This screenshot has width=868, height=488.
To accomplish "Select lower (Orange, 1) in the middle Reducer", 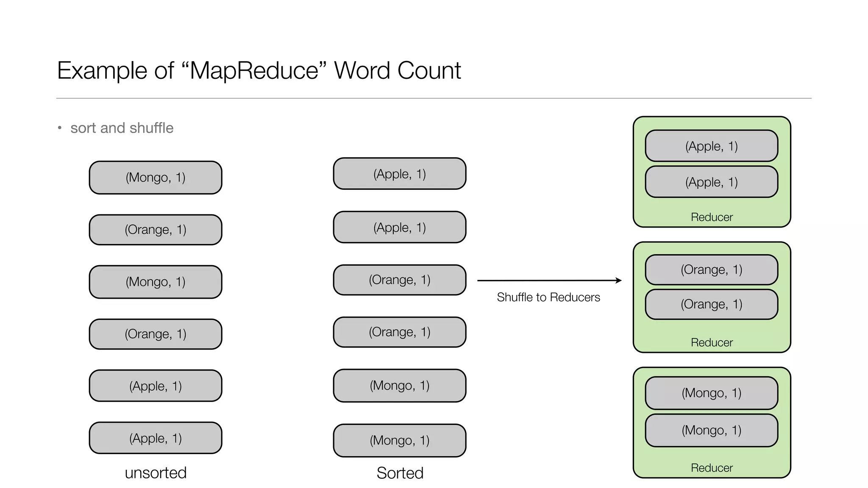I will click(x=712, y=304).
